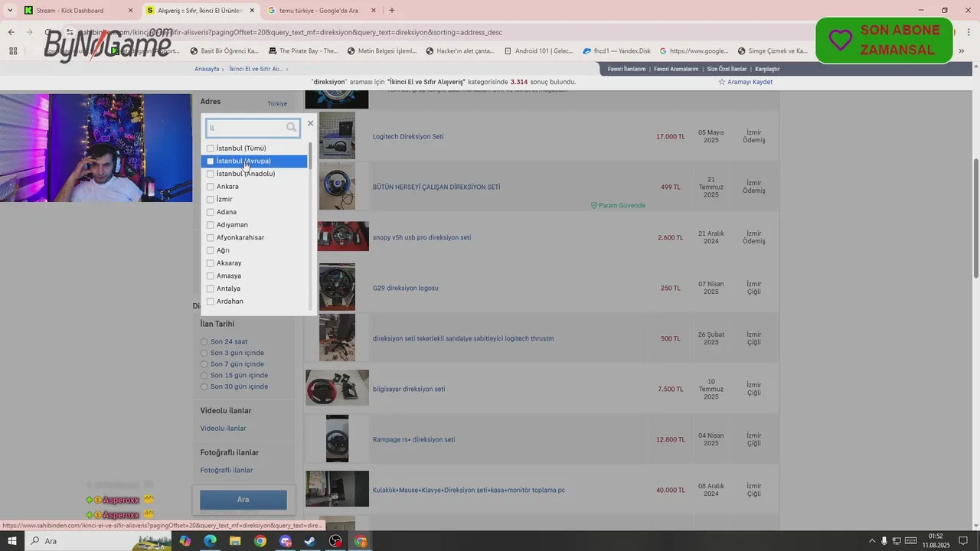This screenshot has width=980, height=551.
Task: Click the page vertical scrollbar
Action: pos(975,218)
